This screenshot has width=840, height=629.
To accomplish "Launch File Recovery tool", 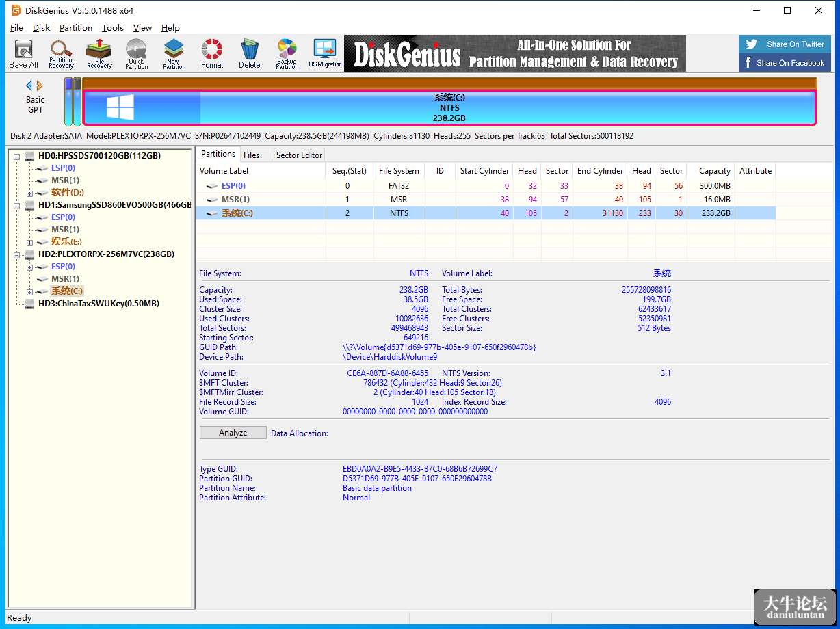I will pos(99,54).
